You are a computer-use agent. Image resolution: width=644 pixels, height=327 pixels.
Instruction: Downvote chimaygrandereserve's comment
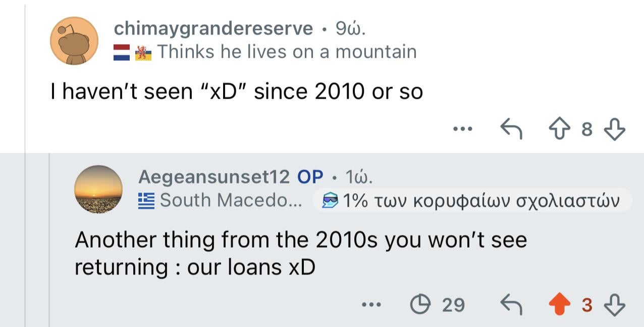(614, 129)
